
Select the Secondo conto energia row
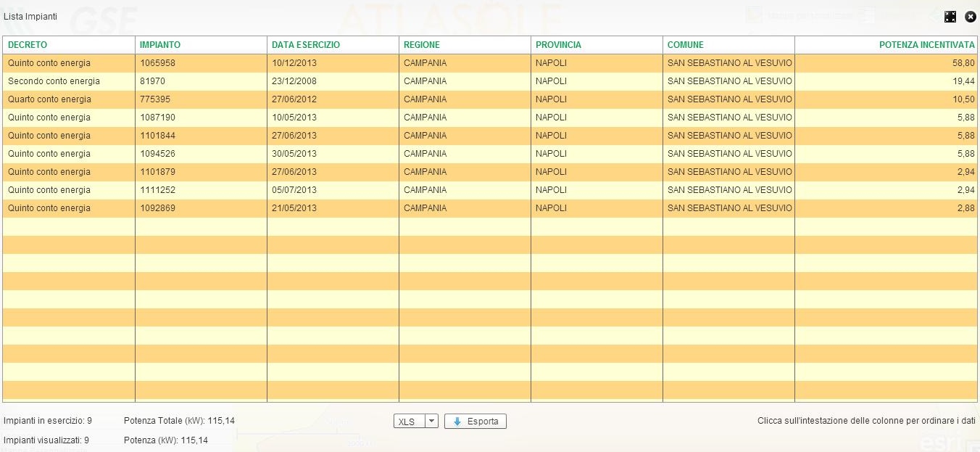[x=54, y=81]
